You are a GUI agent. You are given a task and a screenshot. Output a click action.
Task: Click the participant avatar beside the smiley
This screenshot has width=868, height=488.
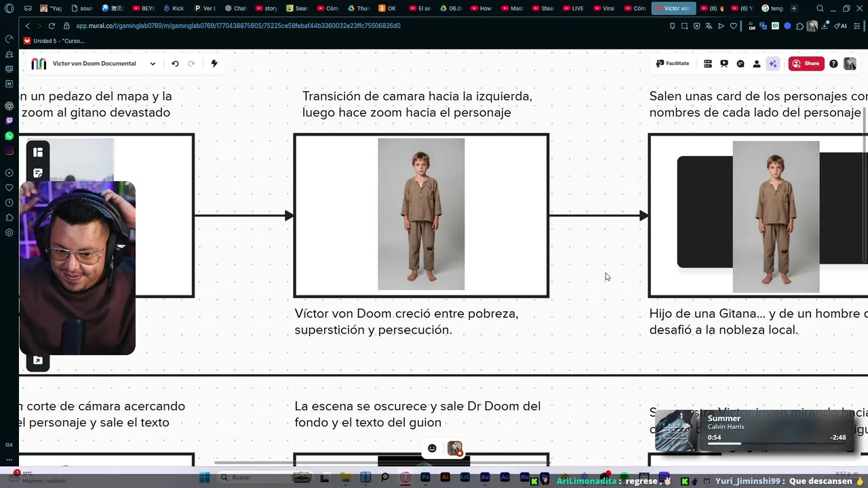[x=455, y=449]
